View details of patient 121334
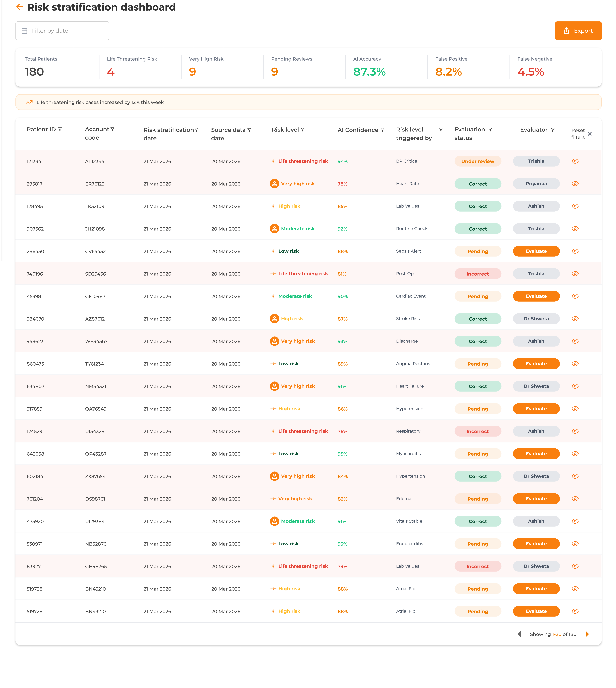 [x=575, y=161]
